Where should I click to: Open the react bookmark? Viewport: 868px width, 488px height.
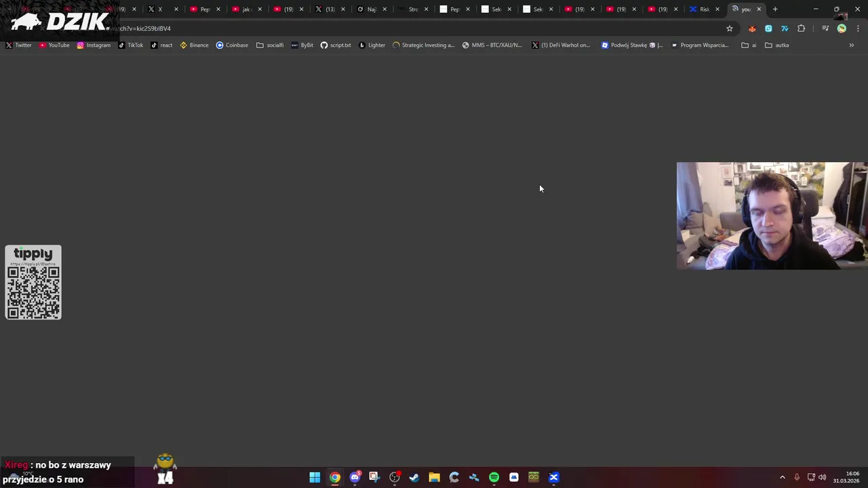161,45
